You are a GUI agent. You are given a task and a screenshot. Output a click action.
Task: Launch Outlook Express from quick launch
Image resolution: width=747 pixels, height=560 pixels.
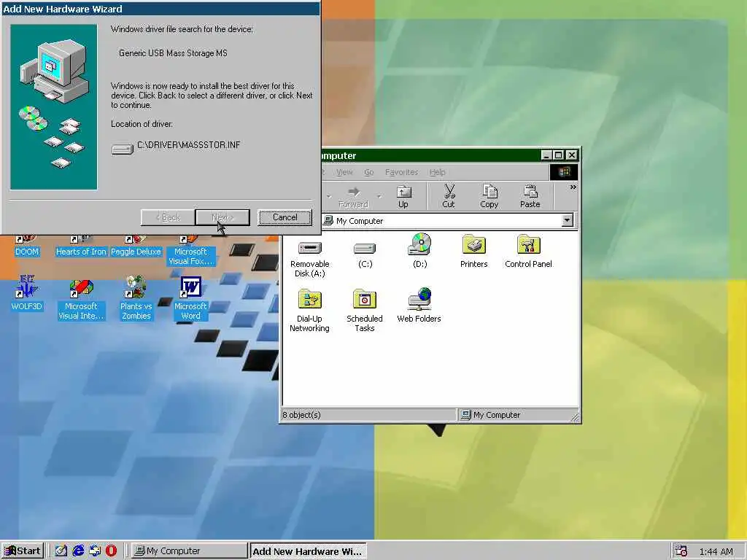[95, 551]
